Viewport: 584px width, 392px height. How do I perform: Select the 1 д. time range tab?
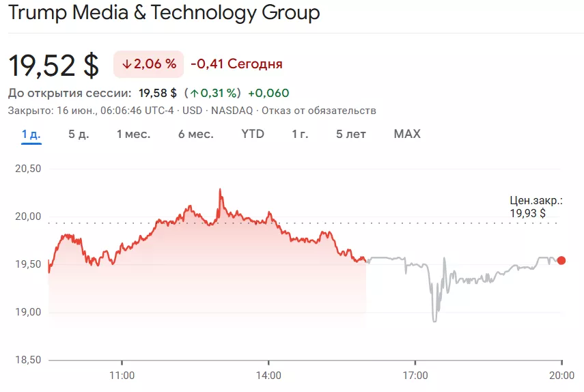(x=31, y=134)
